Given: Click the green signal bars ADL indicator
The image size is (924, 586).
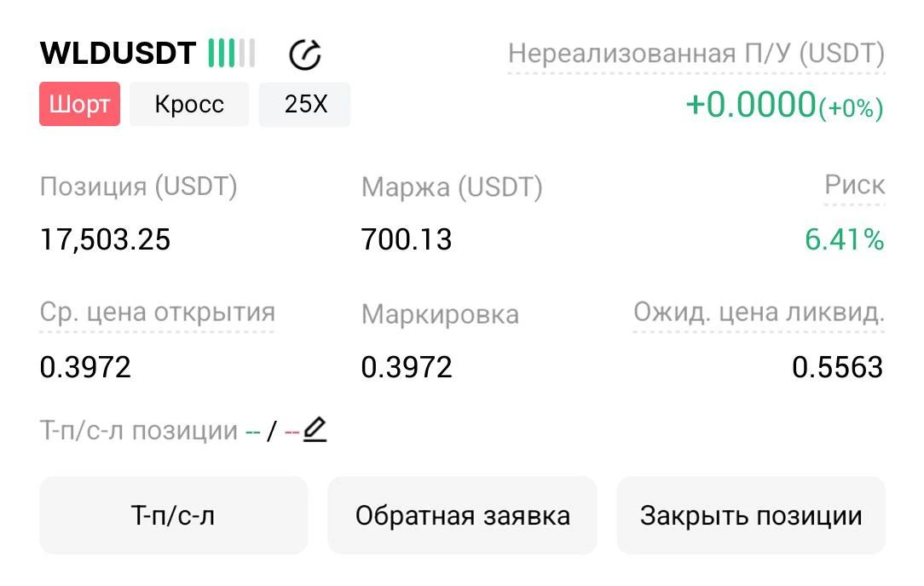Looking at the screenshot, I should coord(232,53).
